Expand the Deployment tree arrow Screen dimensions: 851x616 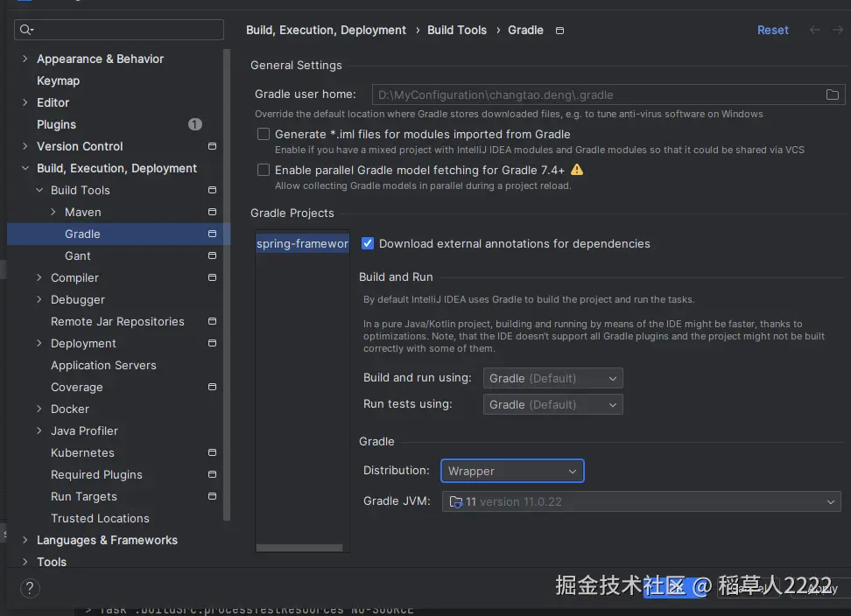39,343
